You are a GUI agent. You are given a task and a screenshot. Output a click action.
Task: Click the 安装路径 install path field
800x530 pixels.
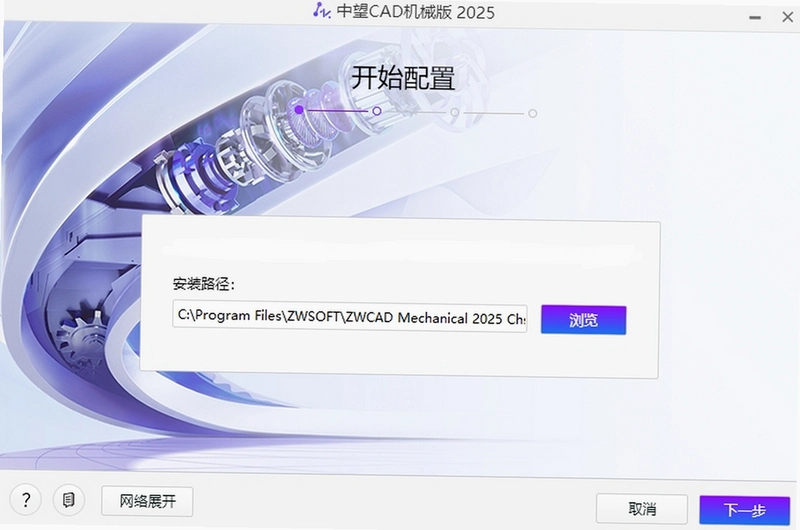(349, 317)
